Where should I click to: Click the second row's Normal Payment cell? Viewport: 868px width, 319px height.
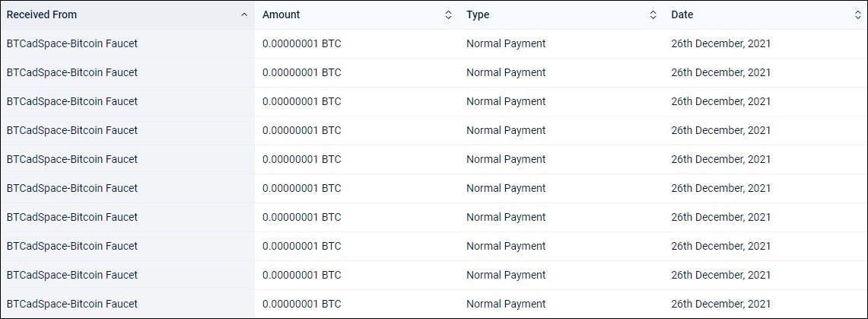pos(506,72)
